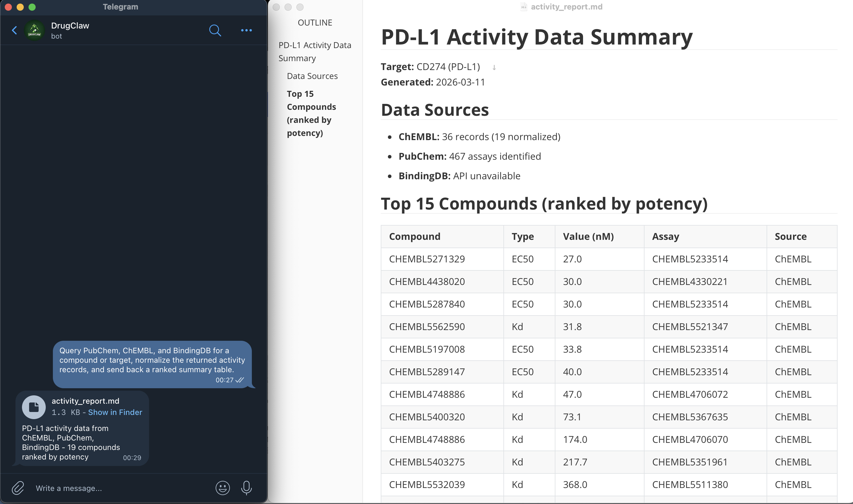Viewport: 853px width, 504px height.
Task: Go back using Telegram's back arrow
Action: click(x=14, y=30)
